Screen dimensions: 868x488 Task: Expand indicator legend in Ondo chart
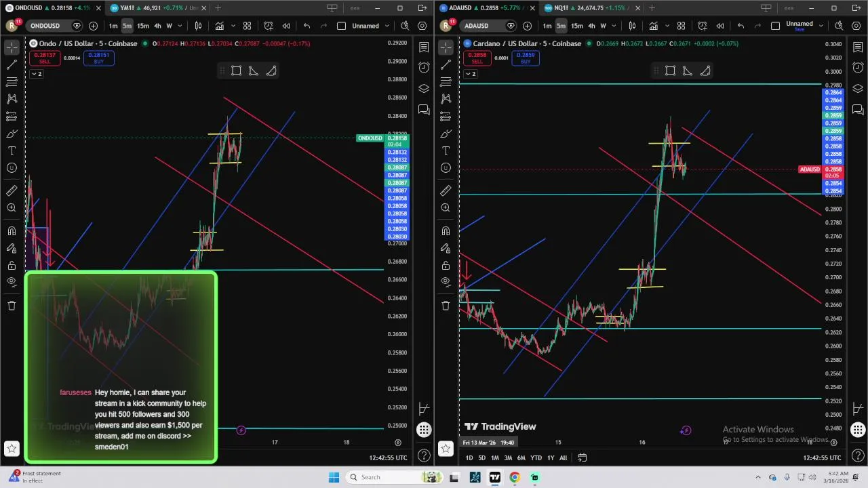tap(36, 74)
